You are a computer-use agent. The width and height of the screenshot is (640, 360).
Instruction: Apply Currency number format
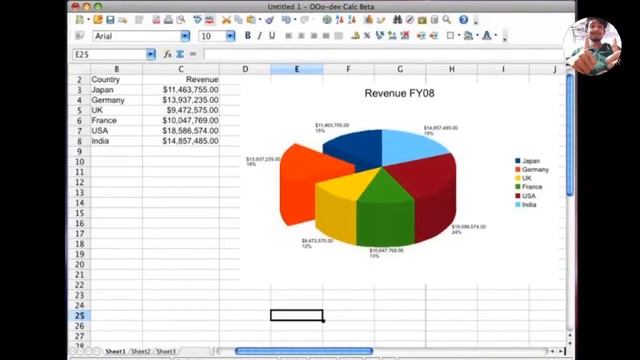click(x=355, y=36)
